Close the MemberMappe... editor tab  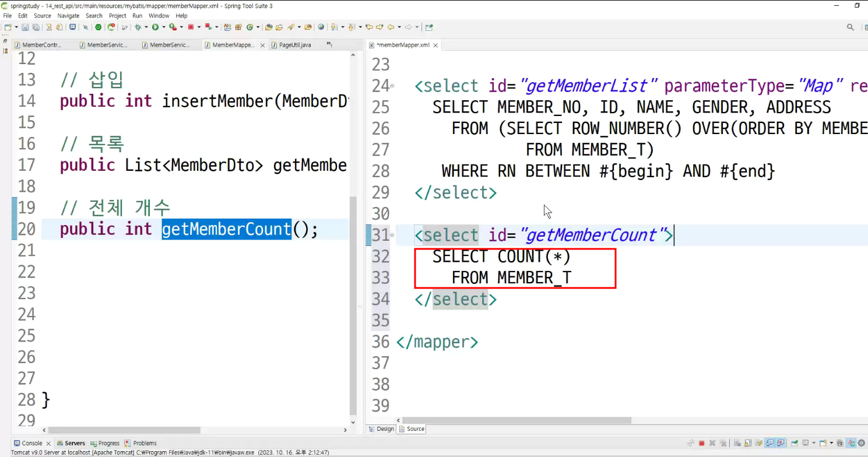pyautogui.click(x=262, y=45)
